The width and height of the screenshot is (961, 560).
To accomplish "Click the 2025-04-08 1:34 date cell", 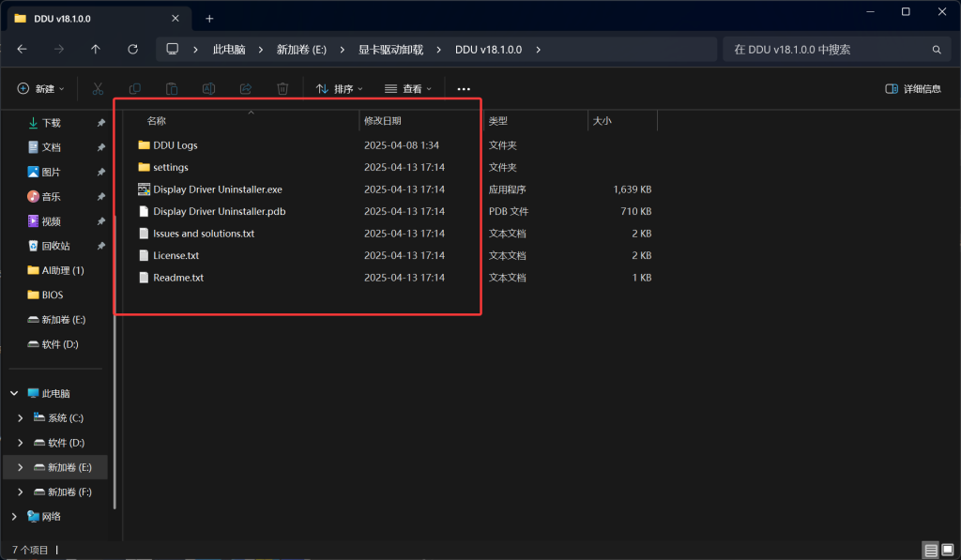I will click(x=402, y=145).
